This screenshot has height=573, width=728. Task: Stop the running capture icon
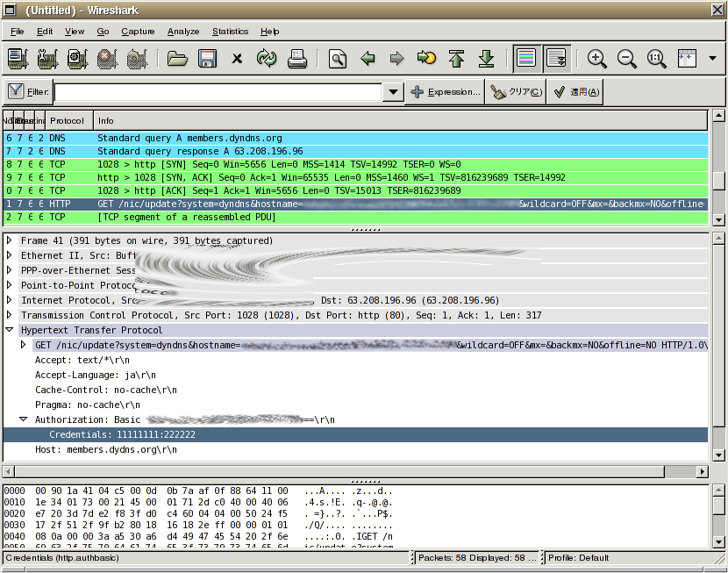point(107,59)
